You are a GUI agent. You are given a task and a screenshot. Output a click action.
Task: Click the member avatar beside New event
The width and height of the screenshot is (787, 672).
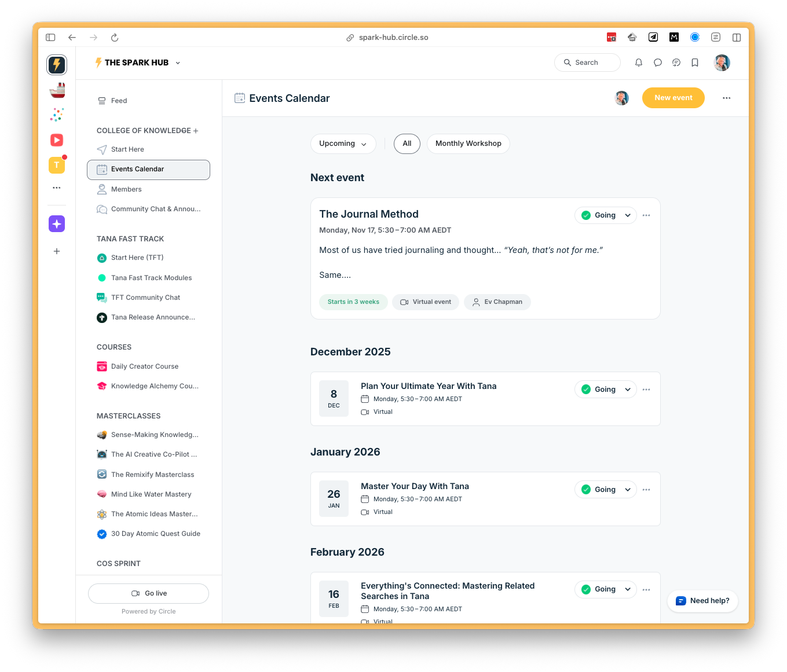(622, 98)
